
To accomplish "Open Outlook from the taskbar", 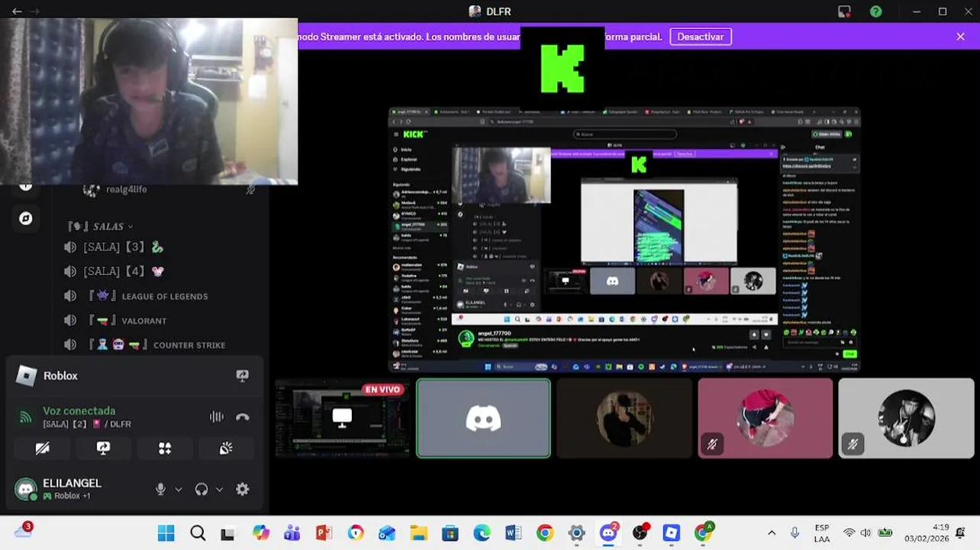I will [387, 533].
